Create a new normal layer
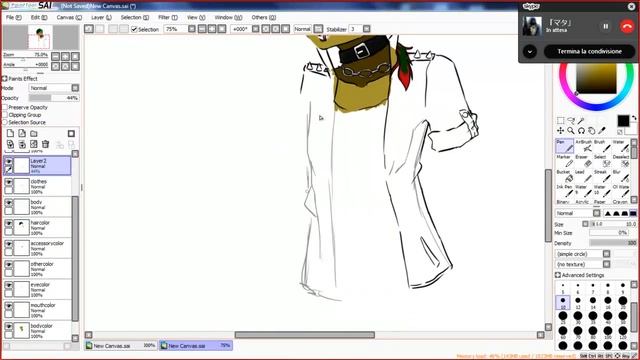Image resolution: width=640 pixels, height=360 pixels. (x=10, y=133)
